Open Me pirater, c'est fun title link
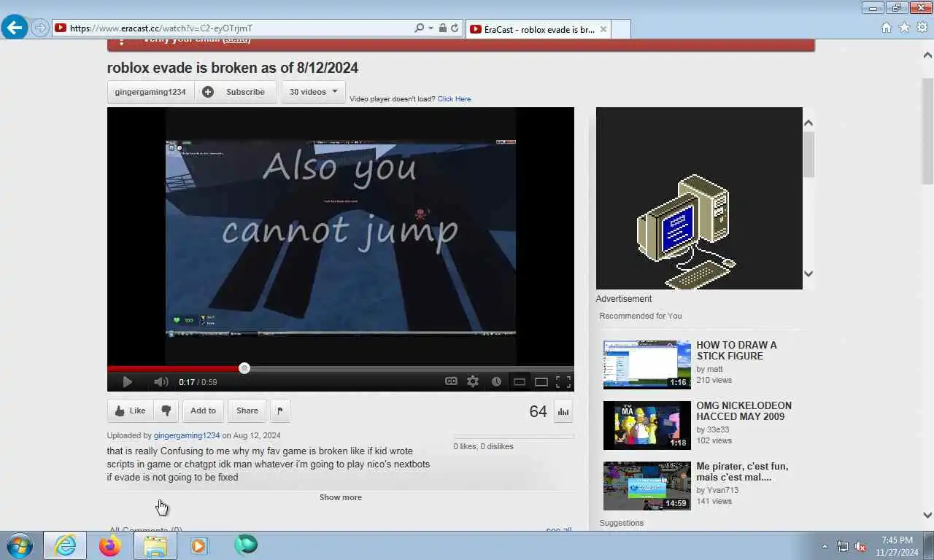 coord(742,472)
